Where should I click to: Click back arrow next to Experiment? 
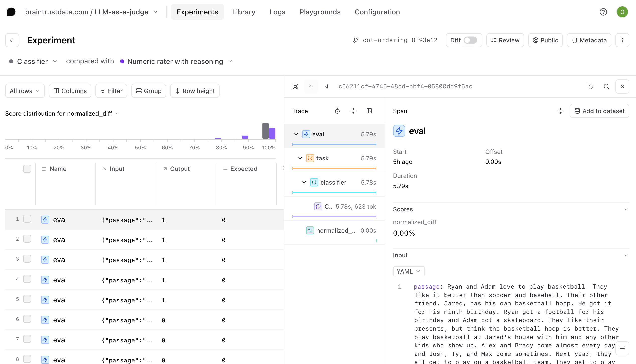pos(12,40)
